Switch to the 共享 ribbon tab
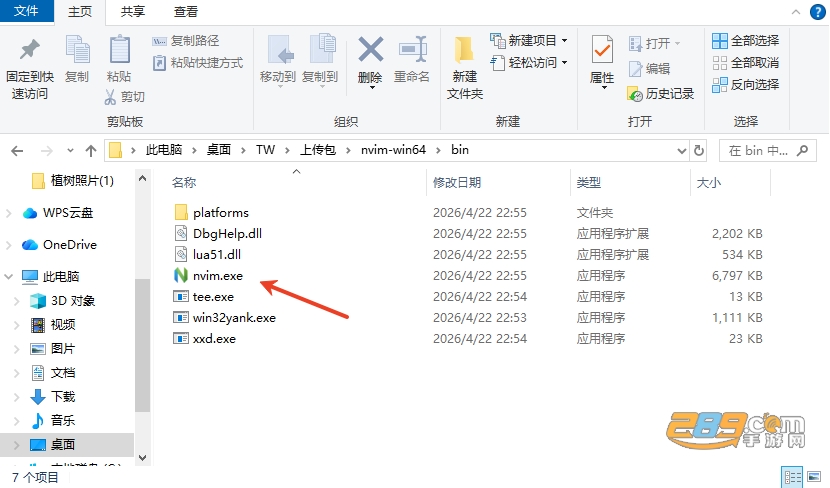This screenshot has width=830, height=488. [132, 12]
